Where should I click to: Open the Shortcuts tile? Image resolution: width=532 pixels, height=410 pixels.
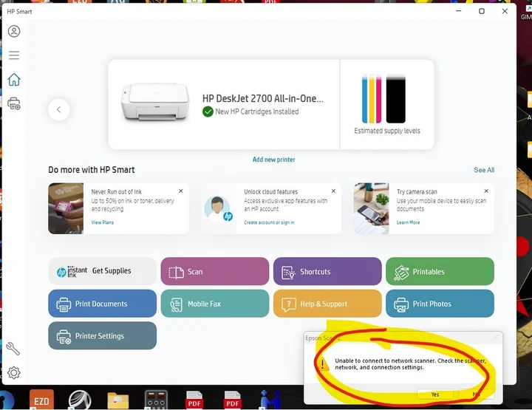pyautogui.click(x=327, y=272)
